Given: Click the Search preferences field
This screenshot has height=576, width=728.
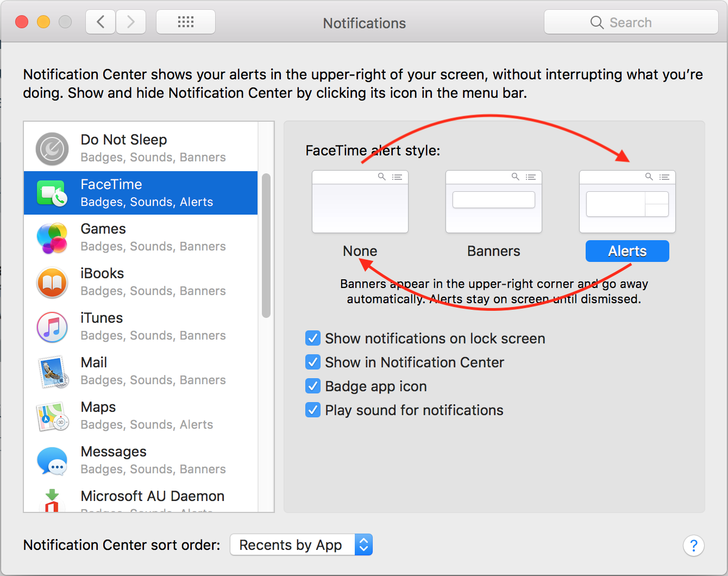Looking at the screenshot, I should coord(631,22).
